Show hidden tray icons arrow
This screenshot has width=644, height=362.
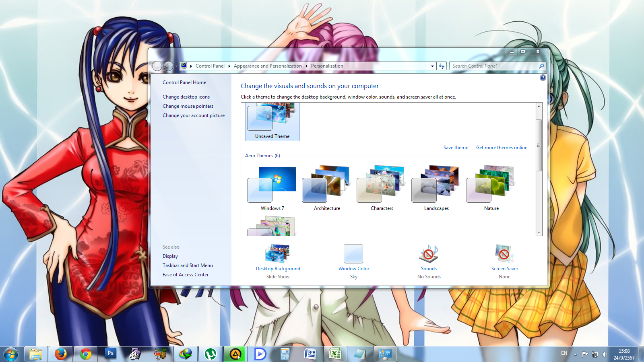[575, 354]
